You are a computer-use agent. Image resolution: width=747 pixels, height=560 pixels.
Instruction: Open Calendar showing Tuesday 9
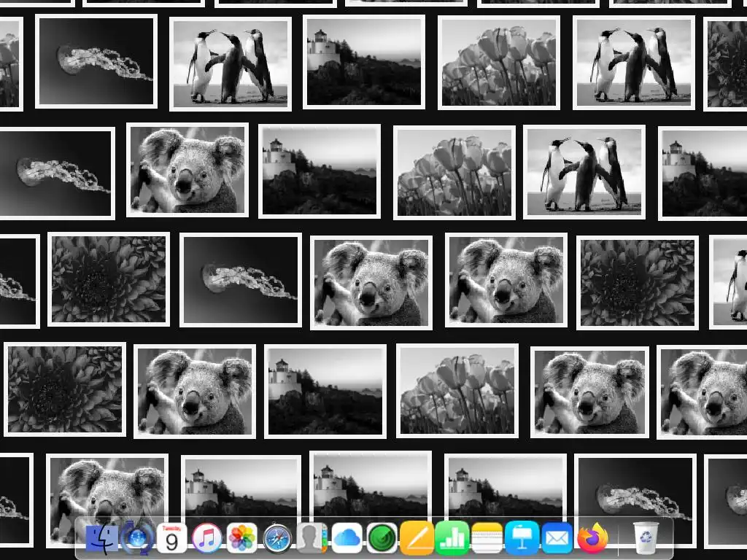pyautogui.click(x=171, y=539)
